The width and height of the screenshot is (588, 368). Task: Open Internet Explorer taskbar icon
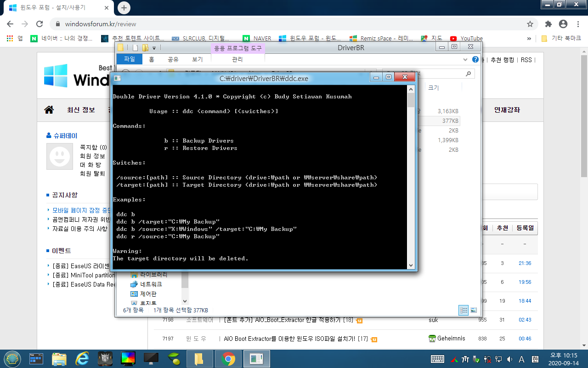coord(83,358)
